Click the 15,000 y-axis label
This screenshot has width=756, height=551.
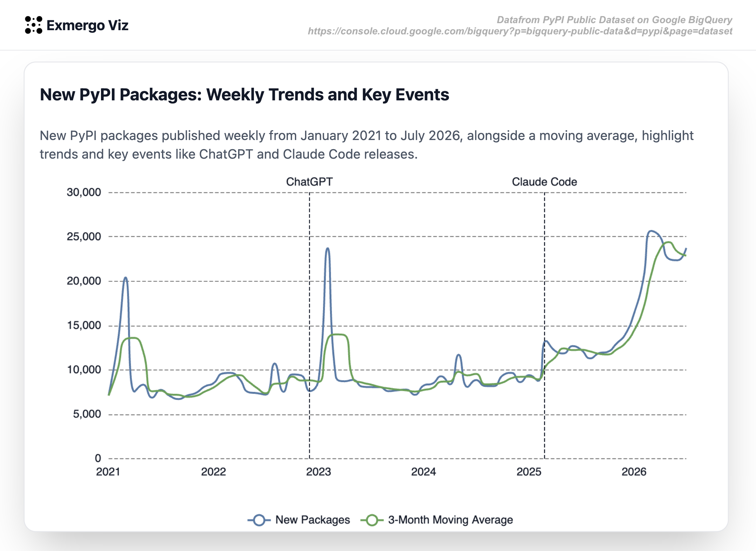pyautogui.click(x=84, y=325)
